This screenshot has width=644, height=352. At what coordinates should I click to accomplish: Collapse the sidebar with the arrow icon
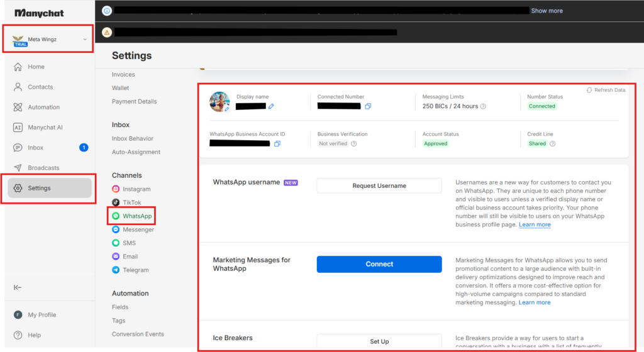pyautogui.click(x=17, y=287)
